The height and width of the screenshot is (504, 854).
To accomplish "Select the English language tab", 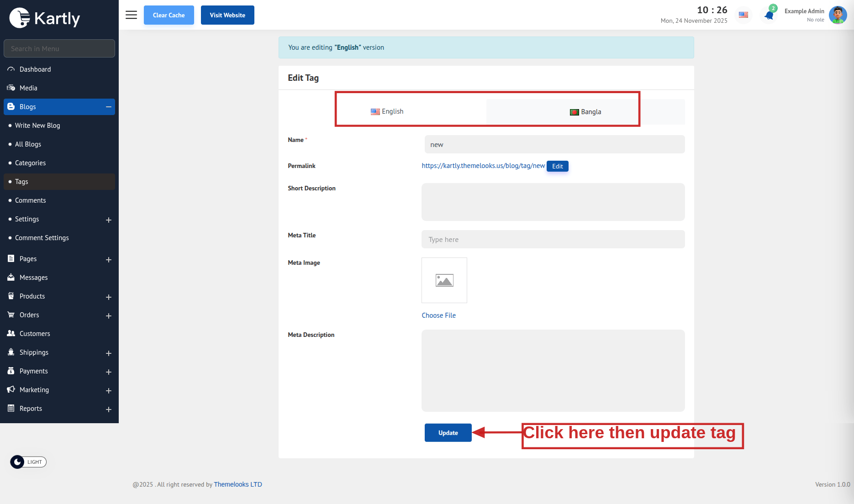I will [x=387, y=111].
